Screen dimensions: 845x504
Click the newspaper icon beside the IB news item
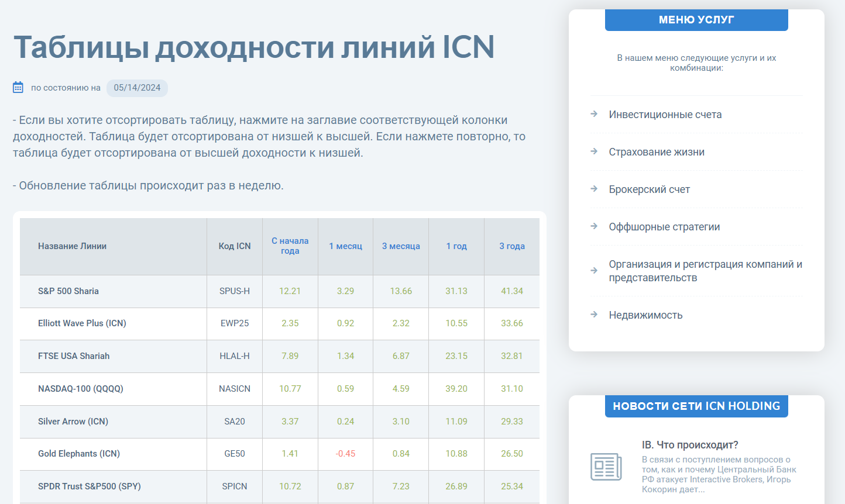pyautogui.click(x=606, y=467)
